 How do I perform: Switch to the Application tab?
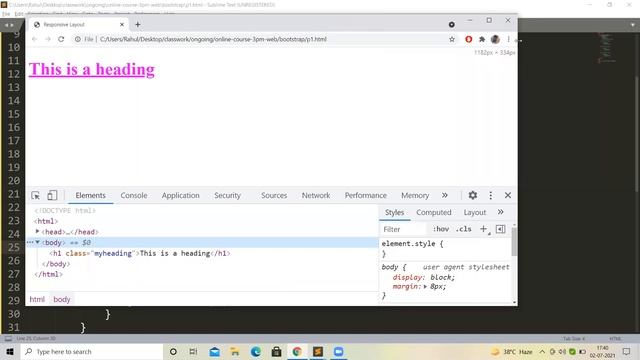pyautogui.click(x=180, y=196)
